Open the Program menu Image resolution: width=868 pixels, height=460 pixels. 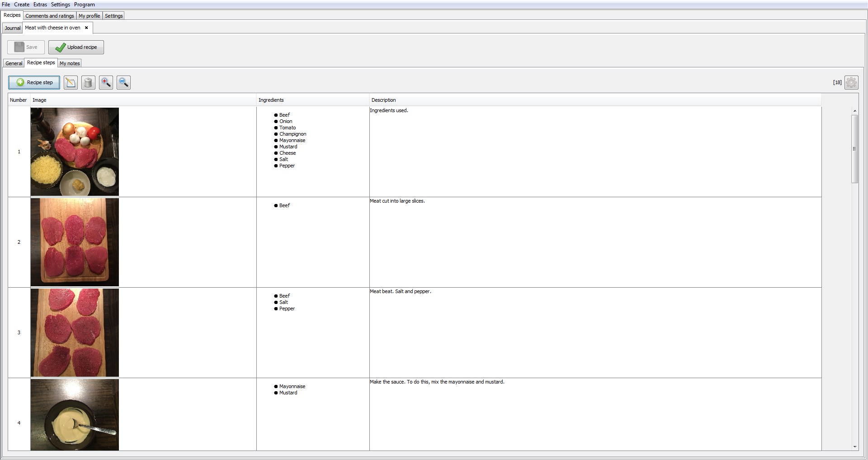click(84, 4)
